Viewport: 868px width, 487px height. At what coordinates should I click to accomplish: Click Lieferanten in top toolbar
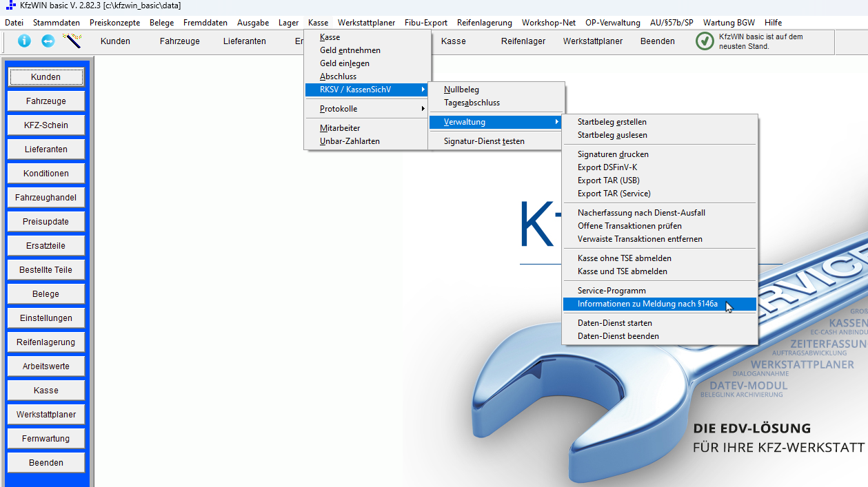point(245,41)
